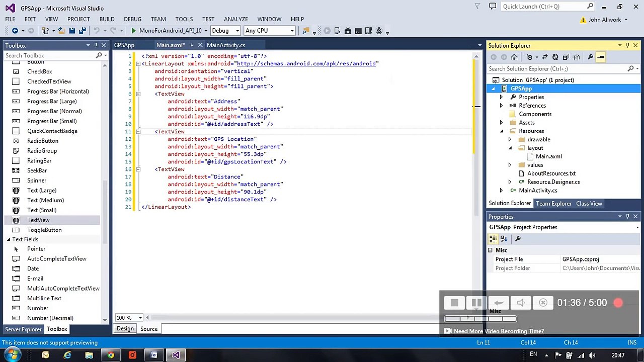This screenshot has width=644, height=362.
Task: Switch to GPSApp editor tab
Action: (x=124, y=45)
